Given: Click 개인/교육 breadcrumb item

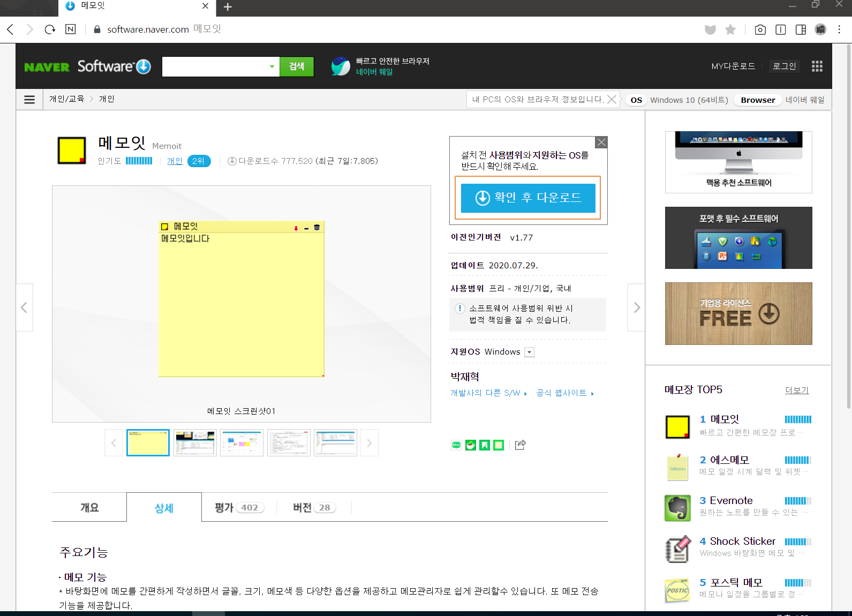Looking at the screenshot, I should [67, 99].
